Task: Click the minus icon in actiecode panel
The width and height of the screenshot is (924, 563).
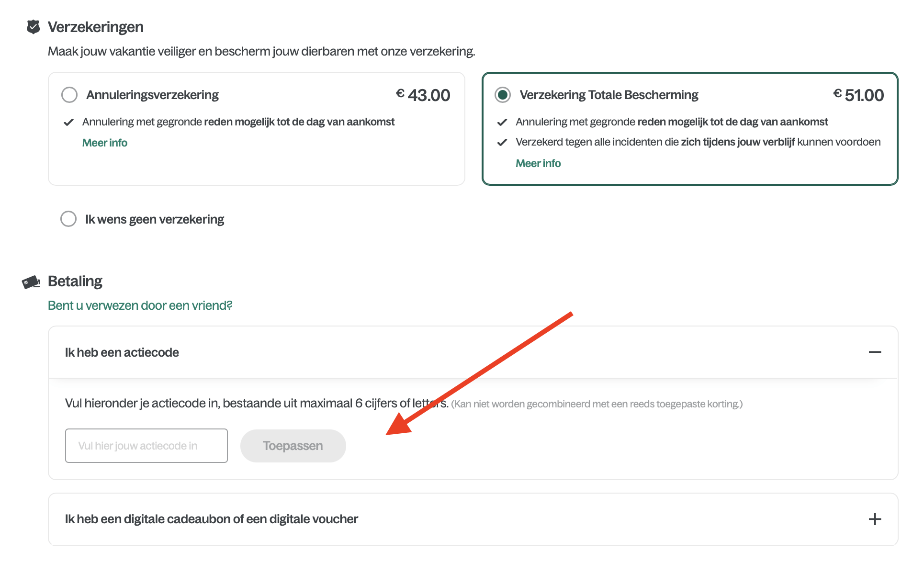Action: pos(875,352)
